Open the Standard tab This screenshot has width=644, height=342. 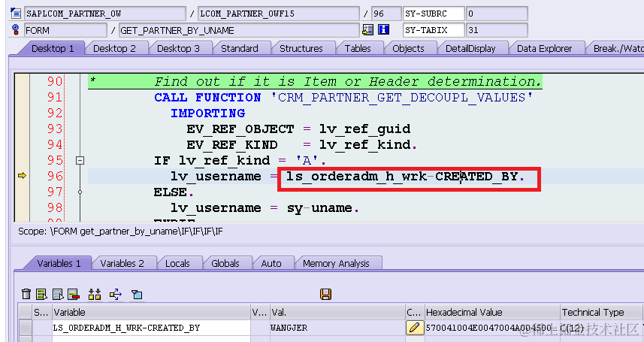coord(240,49)
